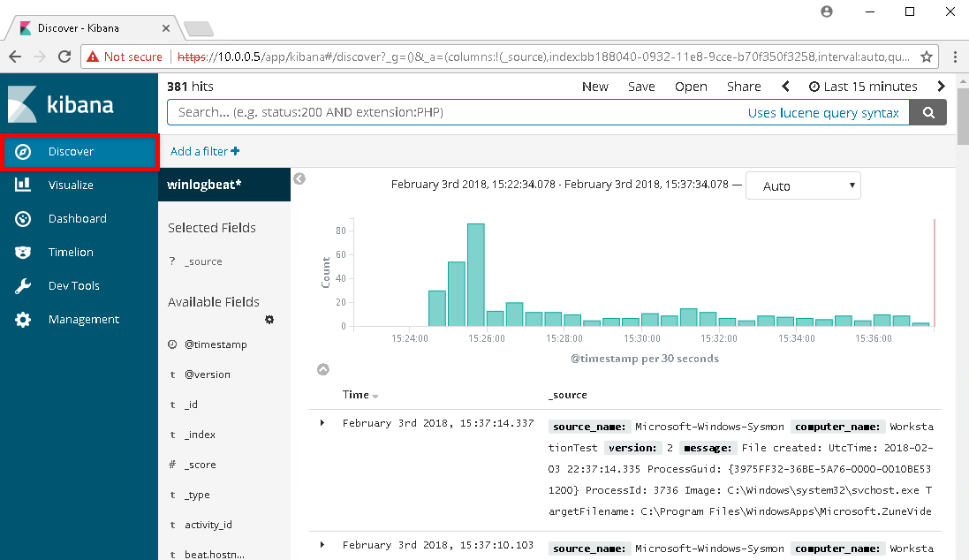Screen dimensions: 969x560
Task: Reload the browser page
Action: tap(64, 57)
